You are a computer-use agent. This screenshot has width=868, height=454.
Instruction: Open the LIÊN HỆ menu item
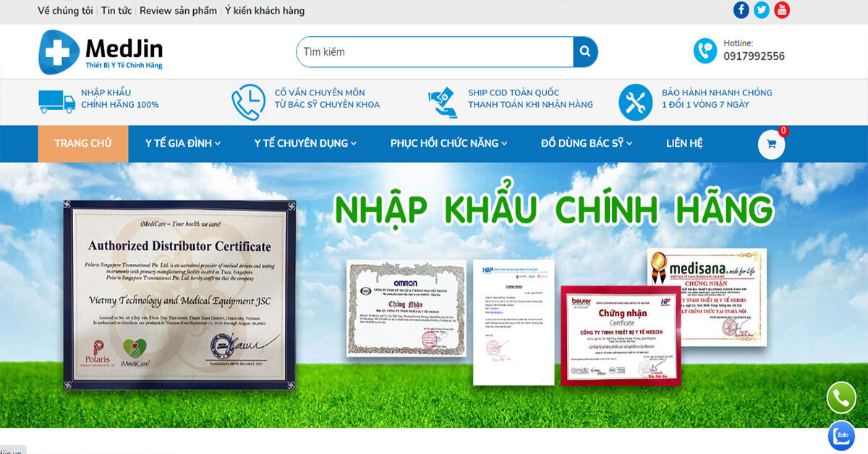(x=684, y=143)
